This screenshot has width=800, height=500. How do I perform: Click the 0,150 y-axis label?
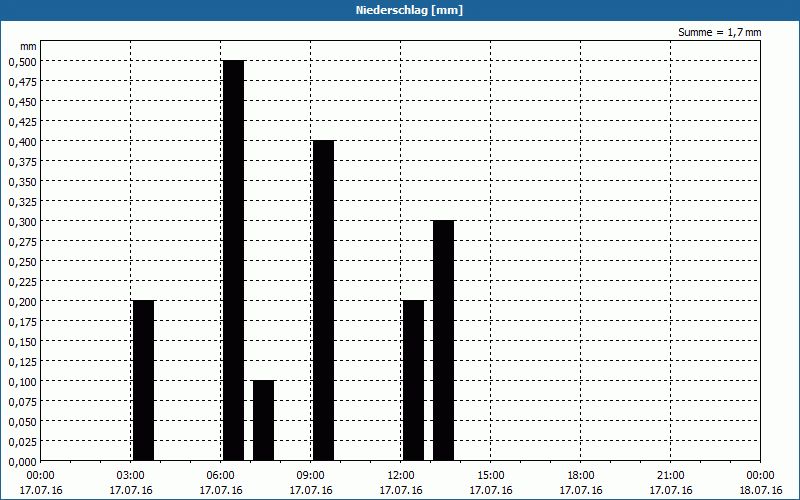click(x=22, y=342)
